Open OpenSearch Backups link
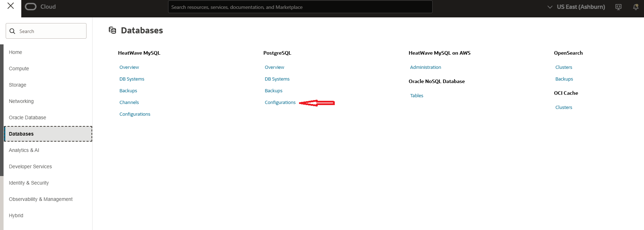This screenshot has width=644, height=230. [x=564, y=79]
